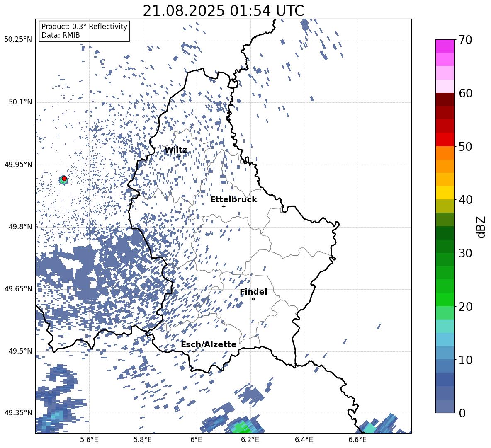Click the colorbar 10 tick label
Screen dimensions: 491x448
tap(465, 360)
